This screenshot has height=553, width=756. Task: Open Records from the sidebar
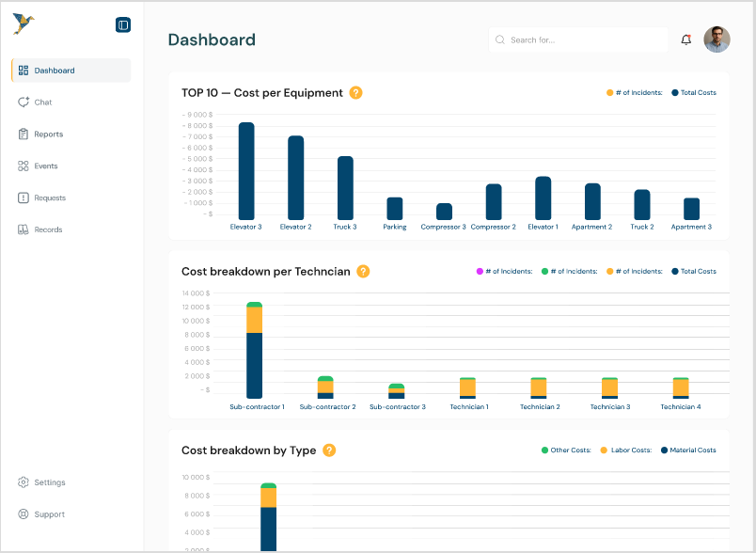coord(48,230)
